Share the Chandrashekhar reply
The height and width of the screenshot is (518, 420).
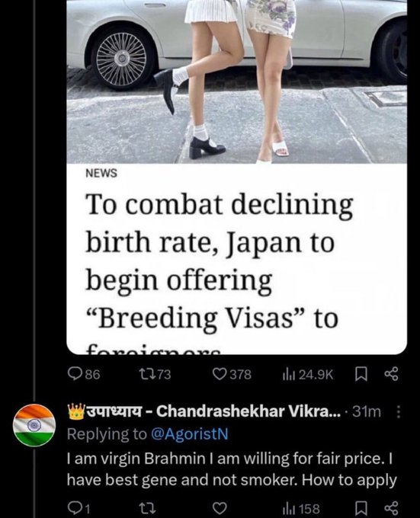pos(392,508)
